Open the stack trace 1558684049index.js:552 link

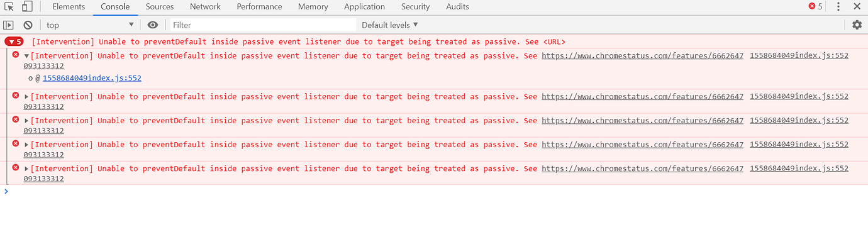point(92,78)
